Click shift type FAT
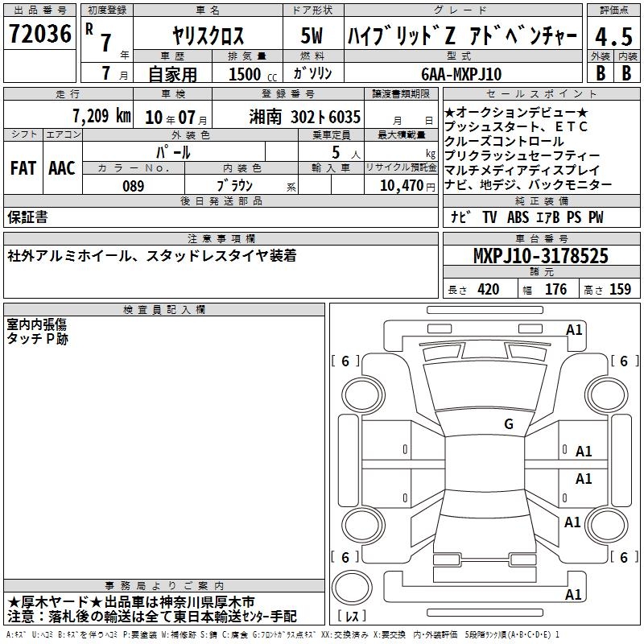The height and width of the screenshot is (644, 644). click(23, 168)
